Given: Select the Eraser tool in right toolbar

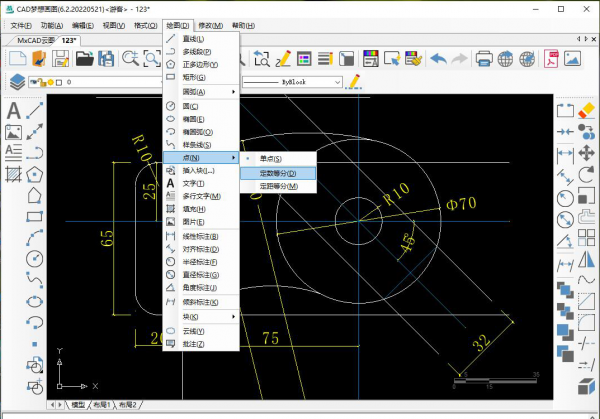Looking at the screenshot, I should (586, 111).
